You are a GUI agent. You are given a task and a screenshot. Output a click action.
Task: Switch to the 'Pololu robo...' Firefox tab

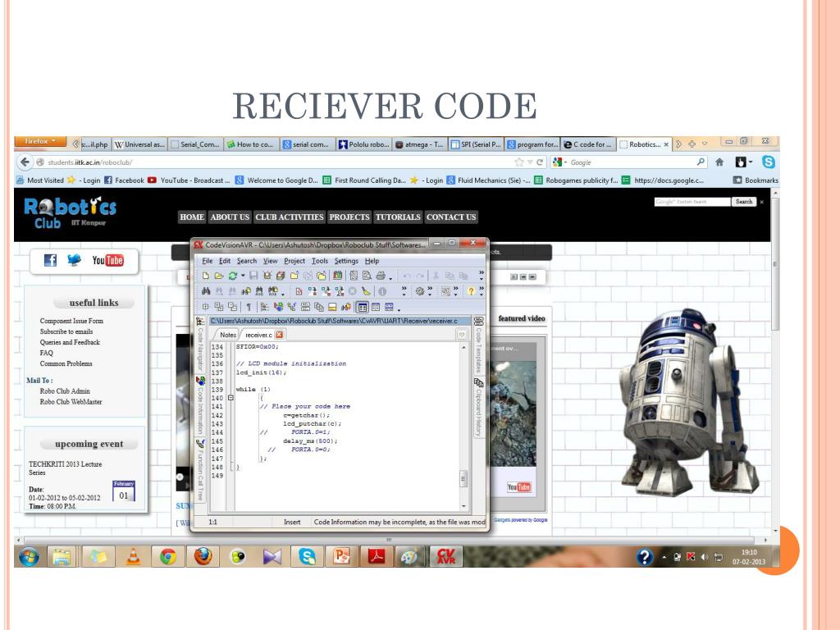pos(363,144)
